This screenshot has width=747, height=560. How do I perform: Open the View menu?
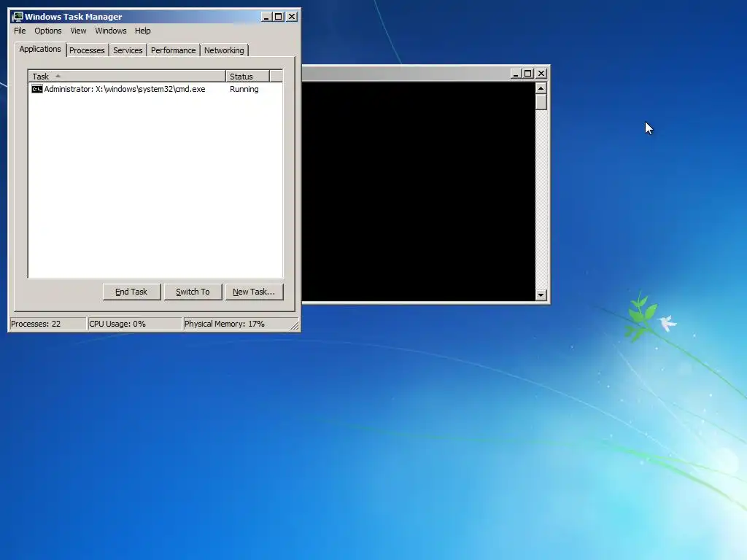78,31
